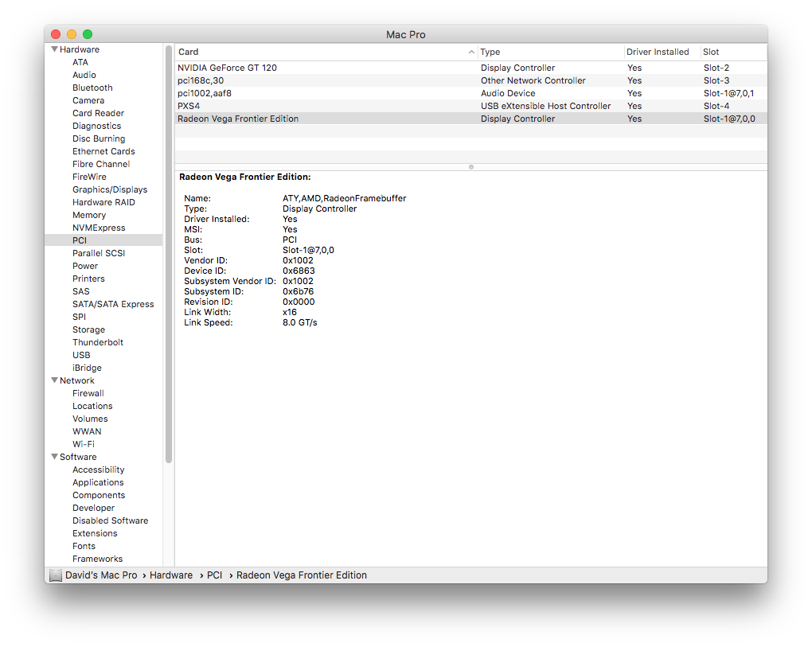Open Fibre Channel in the sidebar

101,164
